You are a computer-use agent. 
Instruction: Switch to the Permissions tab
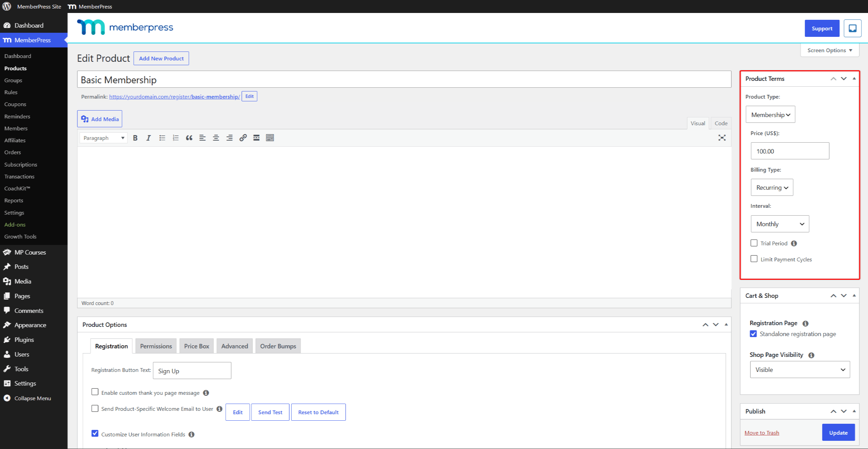point(156,346)
